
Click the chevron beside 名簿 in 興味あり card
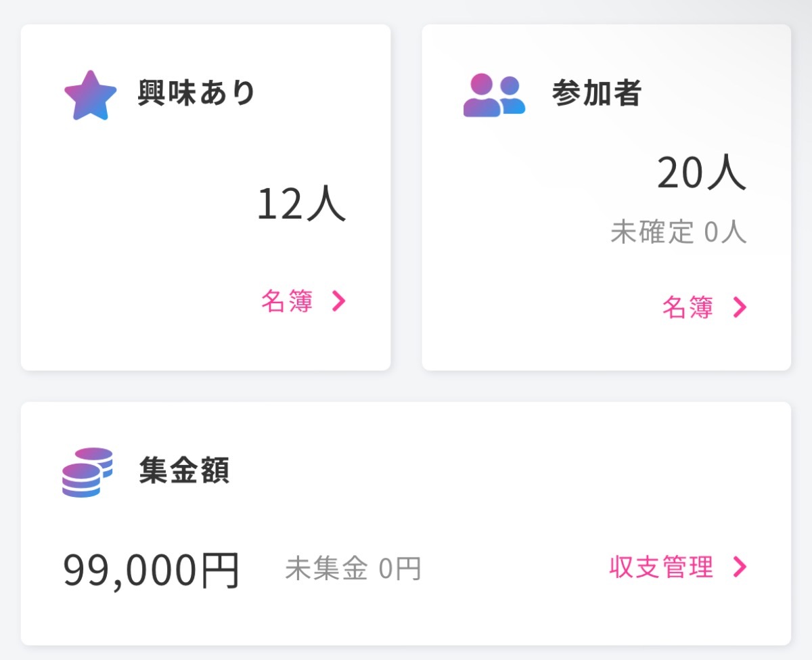point(338,302)
